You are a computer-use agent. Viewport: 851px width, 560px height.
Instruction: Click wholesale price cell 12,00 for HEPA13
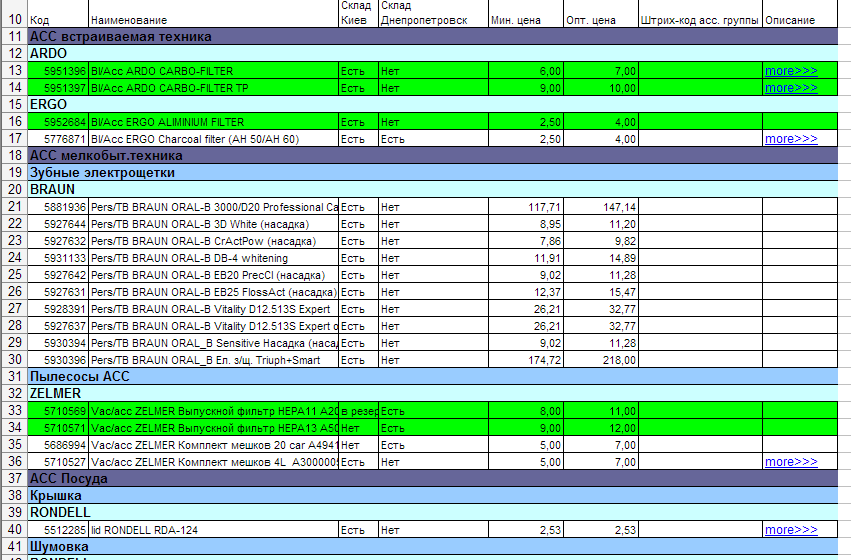pos(601,428)
